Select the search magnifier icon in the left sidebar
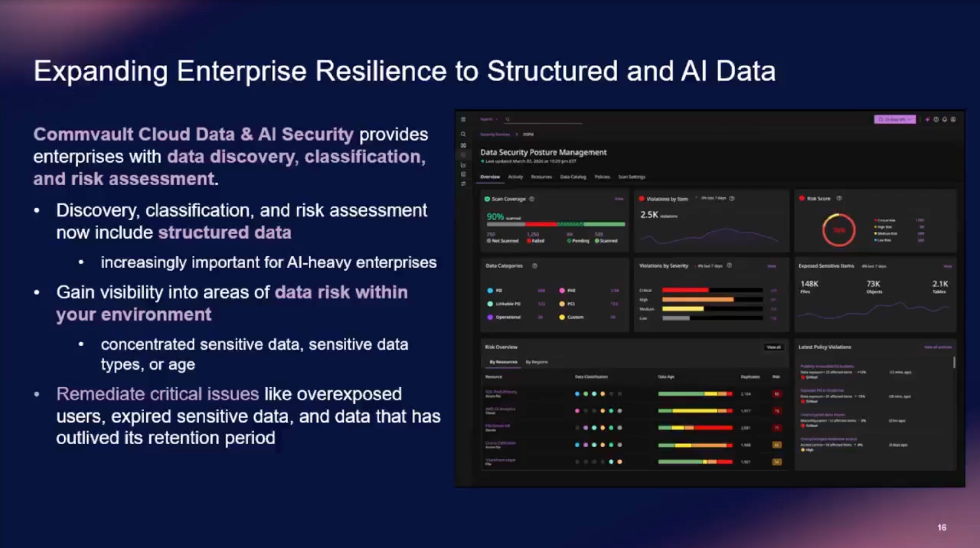Image resolution: width=980 pixels, height=548 pixels. [x=464, y=134]
